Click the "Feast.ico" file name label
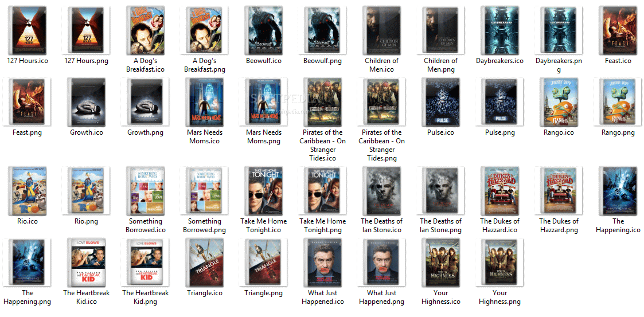 click(x=618, y=61)
